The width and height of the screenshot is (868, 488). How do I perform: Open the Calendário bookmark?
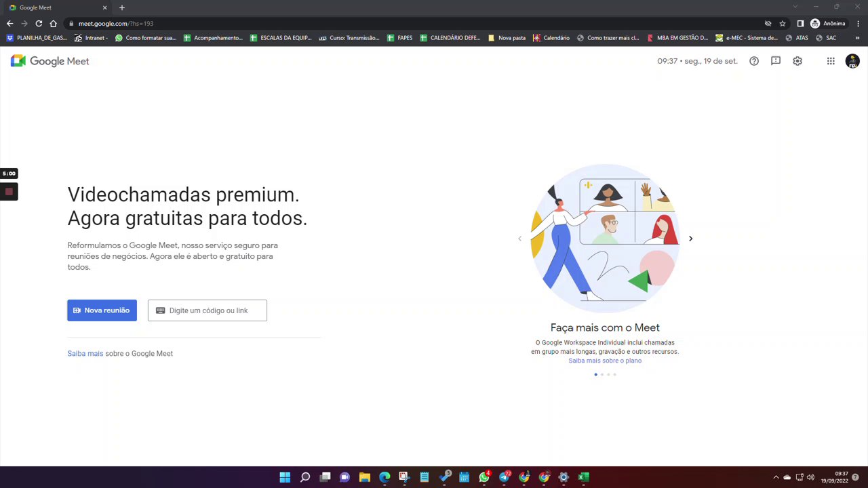(551, 38)
